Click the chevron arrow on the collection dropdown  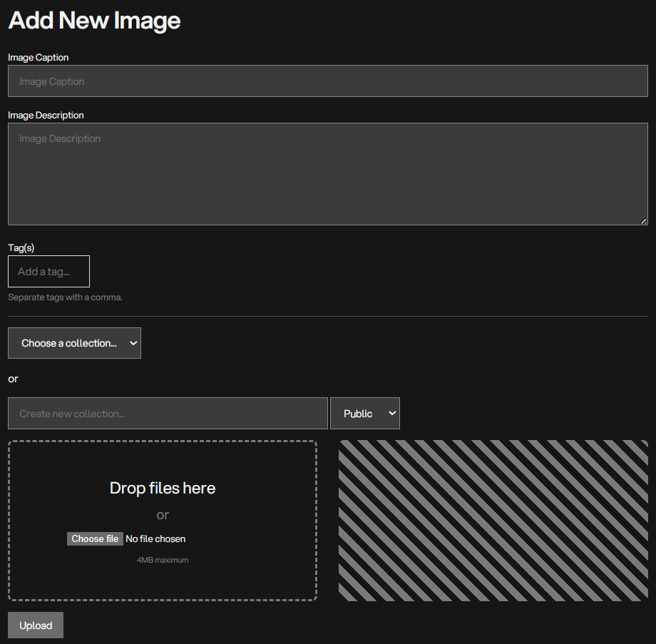[133, 343]
